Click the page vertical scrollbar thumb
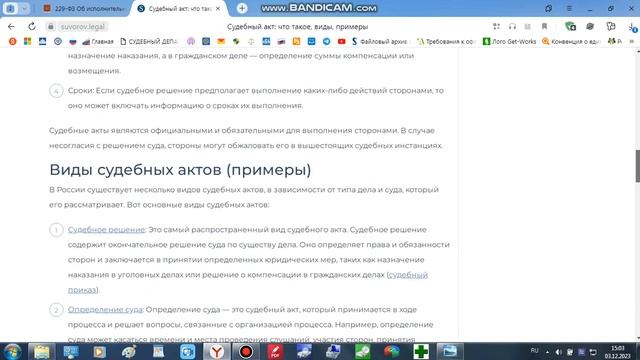 [638, 166]
